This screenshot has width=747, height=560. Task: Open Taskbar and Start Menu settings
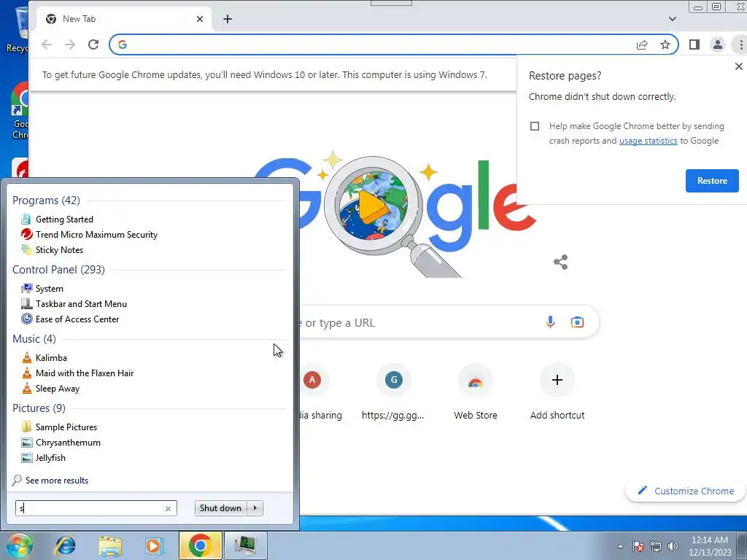coord(74,304)
